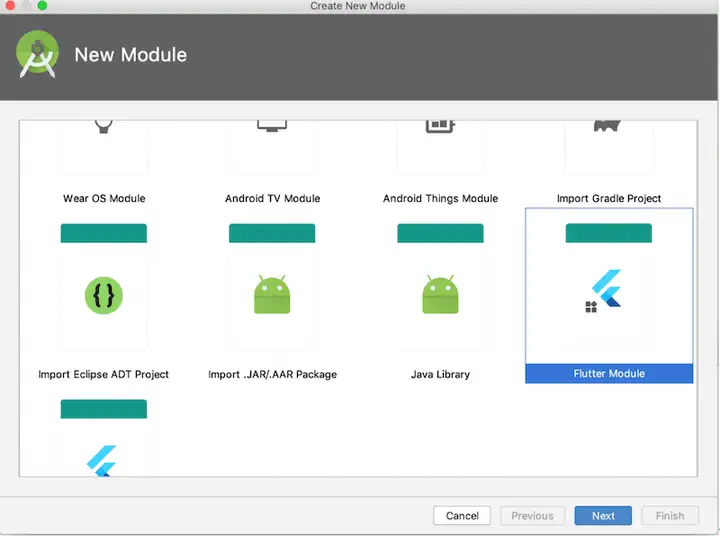Click the Import Gradle Project label

pyautogui.click(x=609, y=198)
